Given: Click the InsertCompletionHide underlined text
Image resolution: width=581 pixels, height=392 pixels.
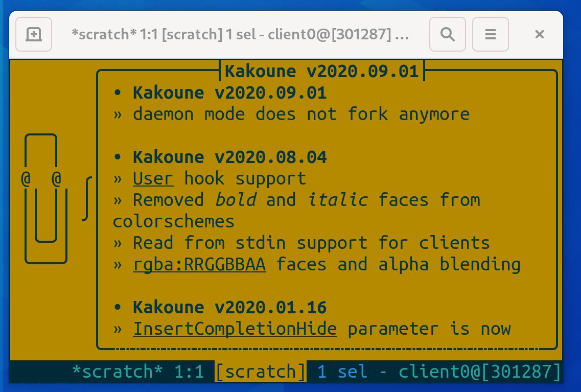Looking at the screenshot, I should click(x=235, y=329).
